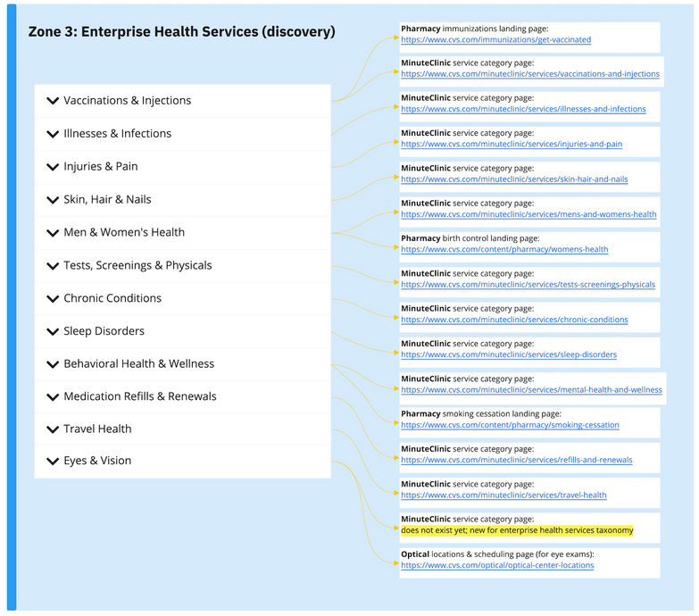Image resolution: width=699 pixels, height=616 pixels.
Task: Follow the pharmacy womens-health link
Action: (x=504, y=250)
